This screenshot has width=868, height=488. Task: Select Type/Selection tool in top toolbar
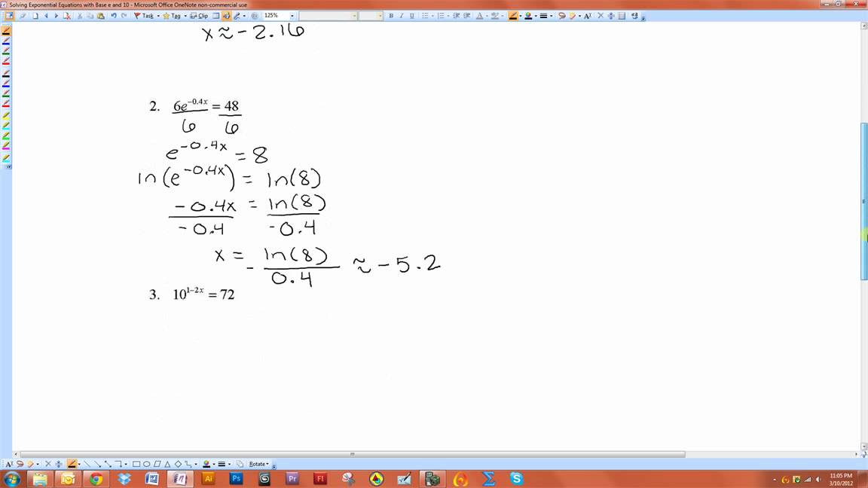pos(588,16)
